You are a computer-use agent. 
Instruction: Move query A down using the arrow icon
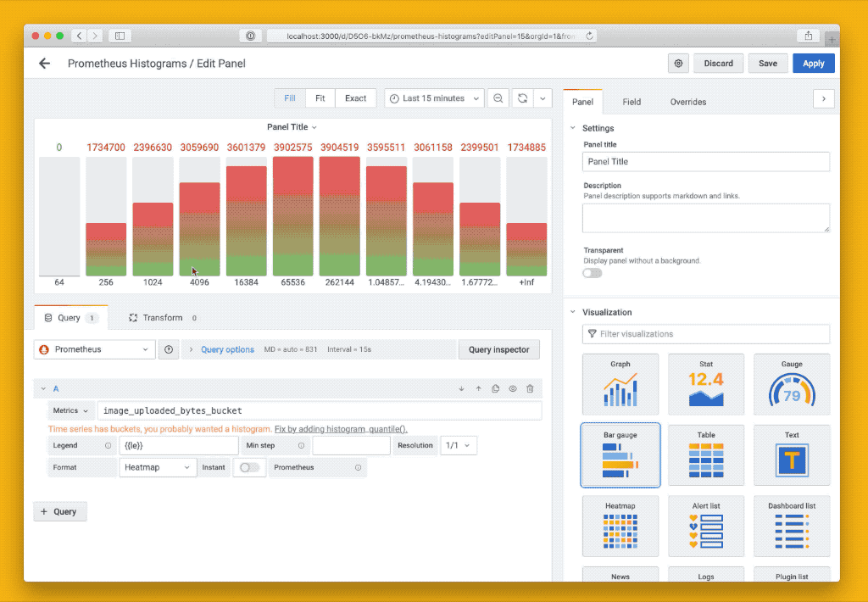pos(461,388)
